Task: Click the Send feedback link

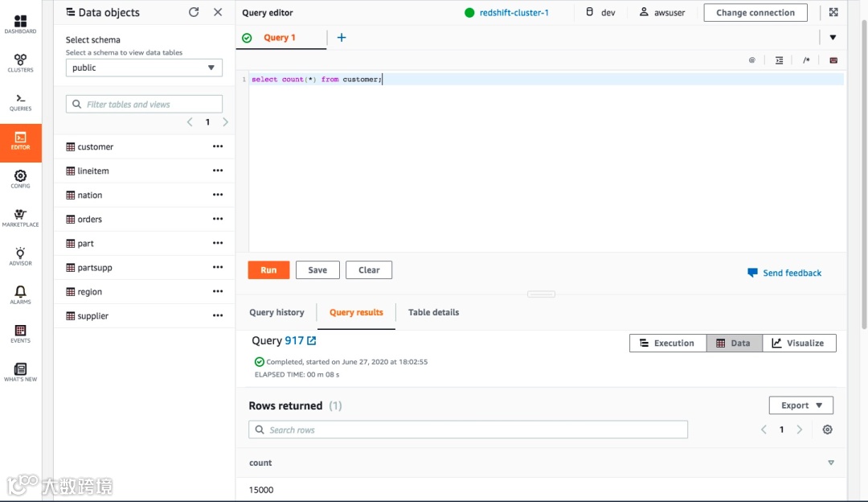Action: tap(784, 273)
